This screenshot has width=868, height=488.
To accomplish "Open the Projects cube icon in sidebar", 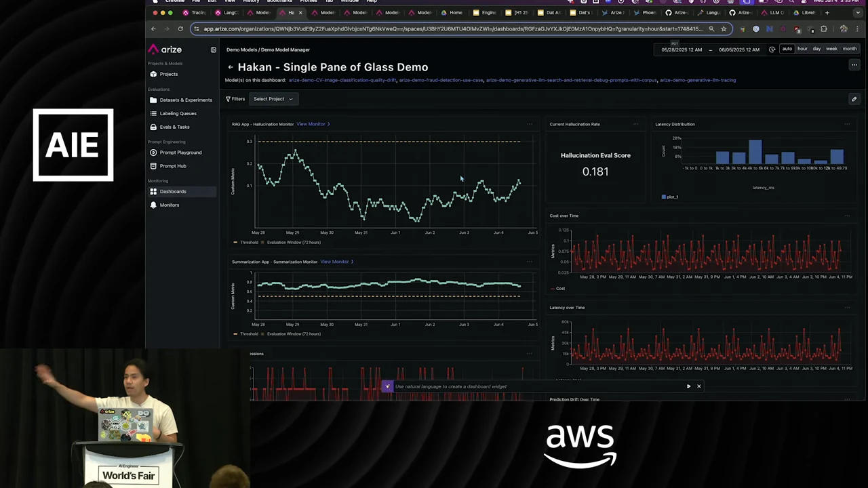I will pyautogui.click(x=153, y=74).
